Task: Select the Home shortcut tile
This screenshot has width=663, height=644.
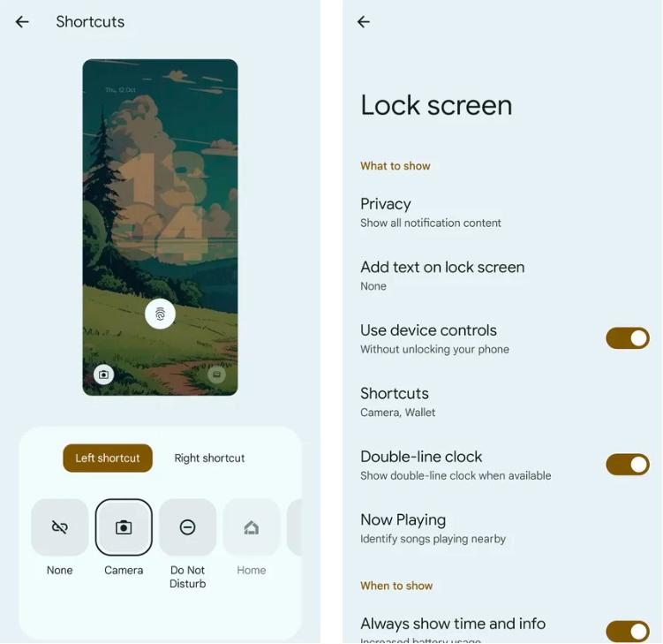Action: pos(251,527)
